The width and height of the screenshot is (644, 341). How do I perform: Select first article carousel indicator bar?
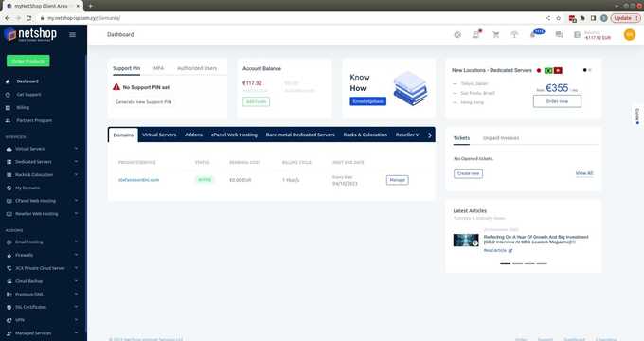click(505, 263)
